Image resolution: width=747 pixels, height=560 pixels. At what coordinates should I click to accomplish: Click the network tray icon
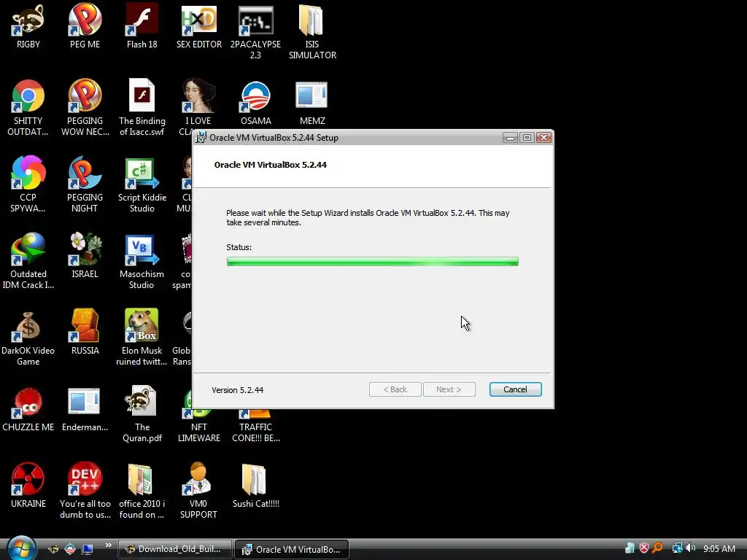(x=676, y=548)
